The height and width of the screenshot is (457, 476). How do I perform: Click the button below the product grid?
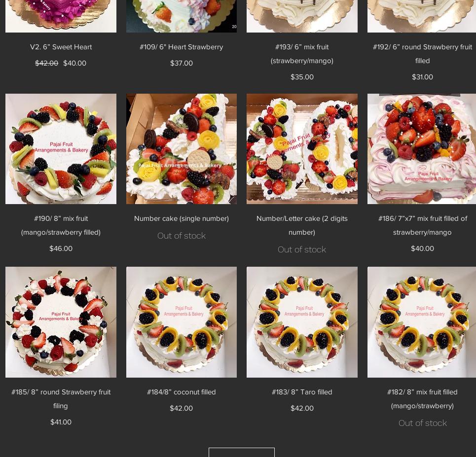coord(242,452)
